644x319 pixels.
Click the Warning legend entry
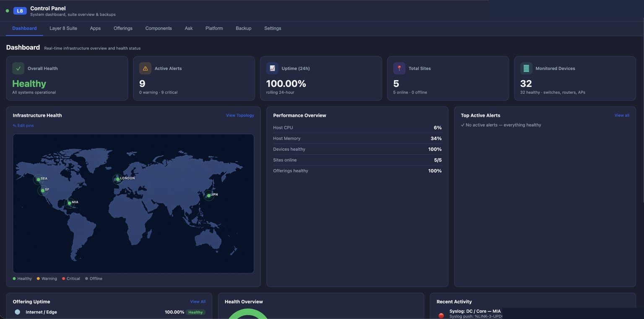(x=47, y=279)
